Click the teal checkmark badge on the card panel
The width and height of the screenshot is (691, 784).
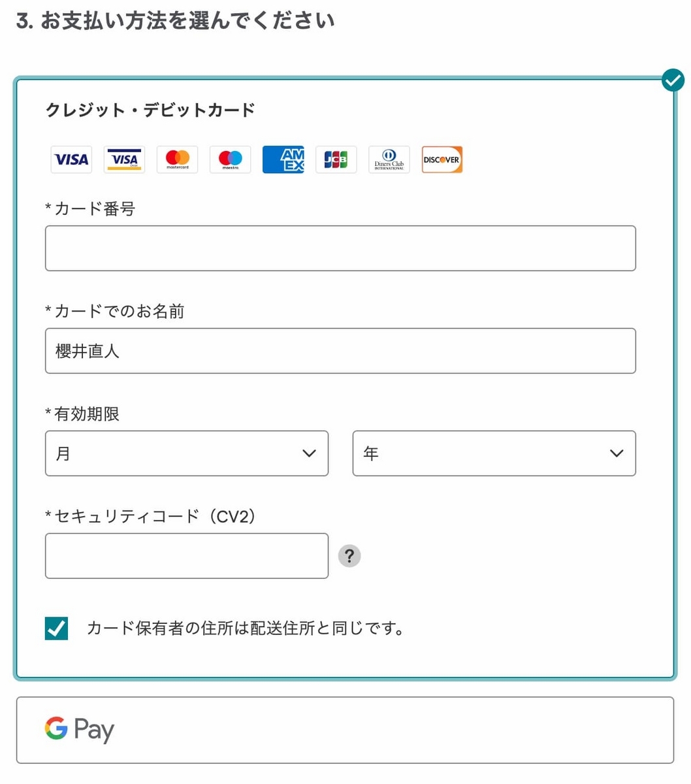pyautogui.click(x=673, y=80)
